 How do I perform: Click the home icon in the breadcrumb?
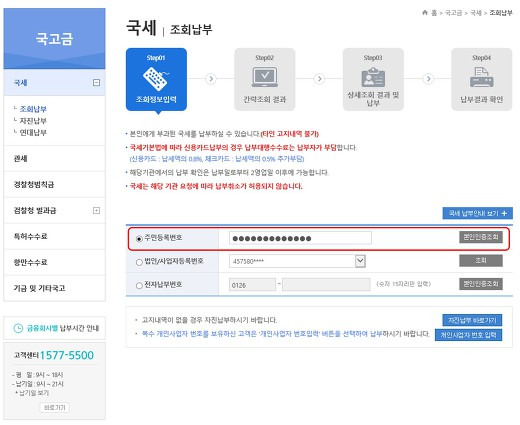425,13
